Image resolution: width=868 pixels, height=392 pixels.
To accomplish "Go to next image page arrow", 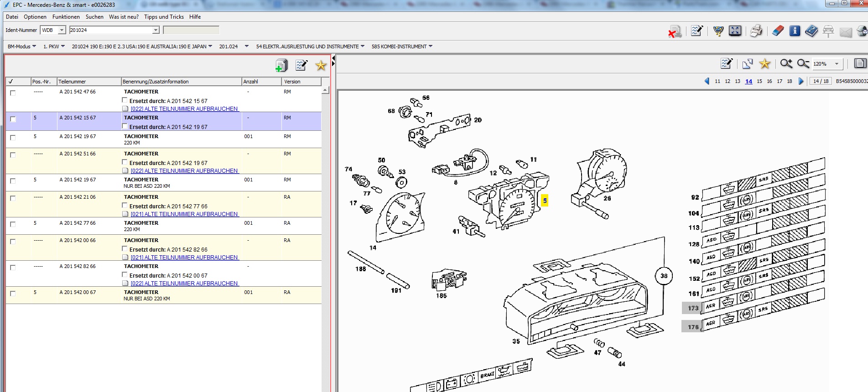I will 801,81.
